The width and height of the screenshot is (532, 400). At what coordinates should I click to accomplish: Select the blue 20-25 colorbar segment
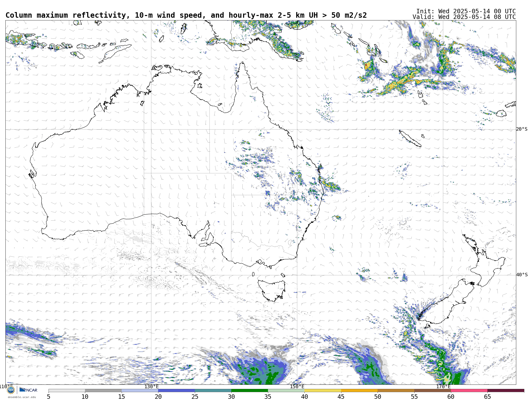176,391
